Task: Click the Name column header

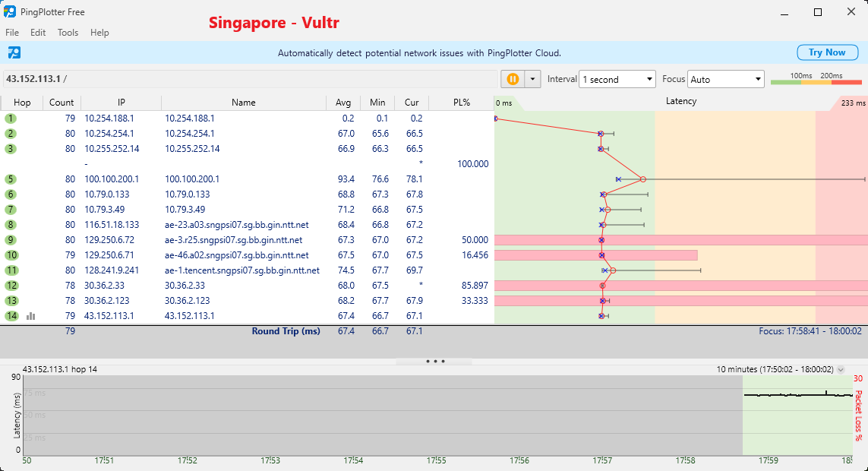Action: pyautogui.click(x=244, y=103)
